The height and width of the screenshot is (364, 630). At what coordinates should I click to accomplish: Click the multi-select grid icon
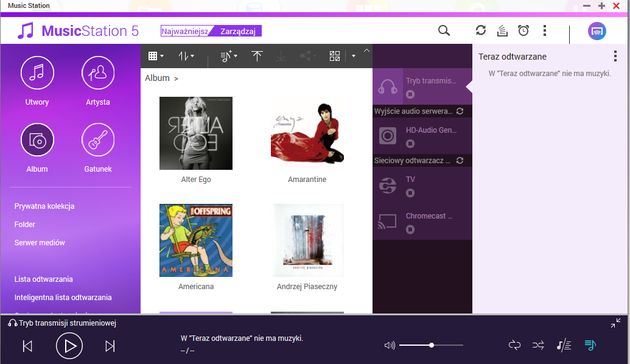point(334,56)
